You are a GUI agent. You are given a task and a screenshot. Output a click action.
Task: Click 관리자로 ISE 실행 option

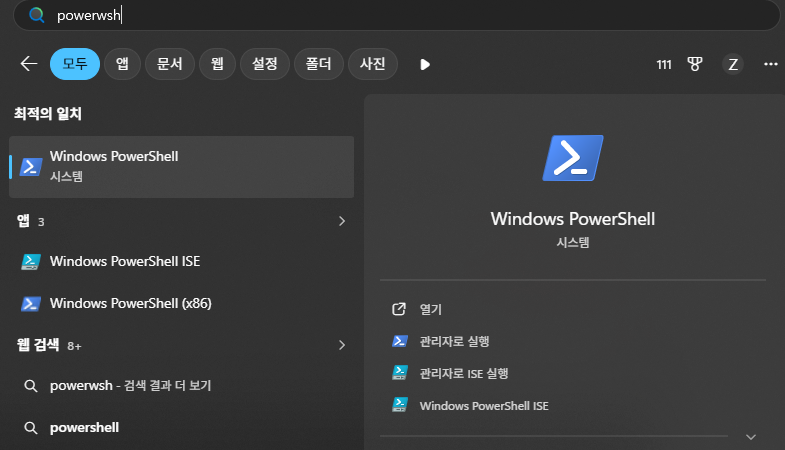[464, 373]
